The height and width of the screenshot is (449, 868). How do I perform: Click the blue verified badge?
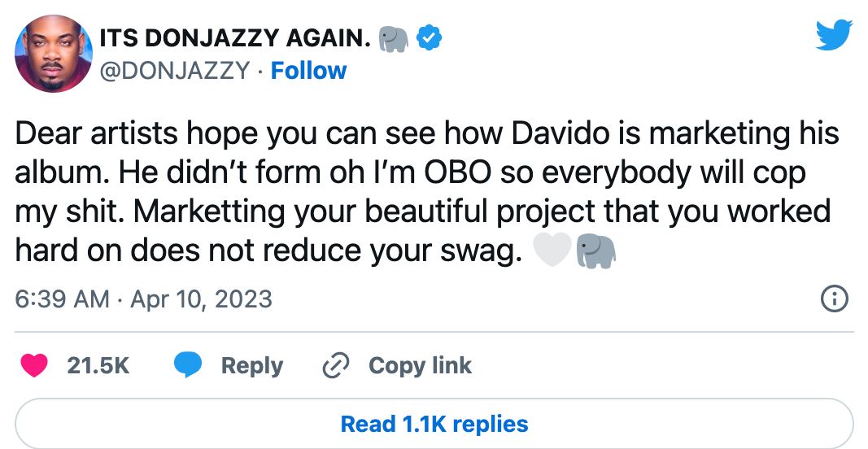430,37
